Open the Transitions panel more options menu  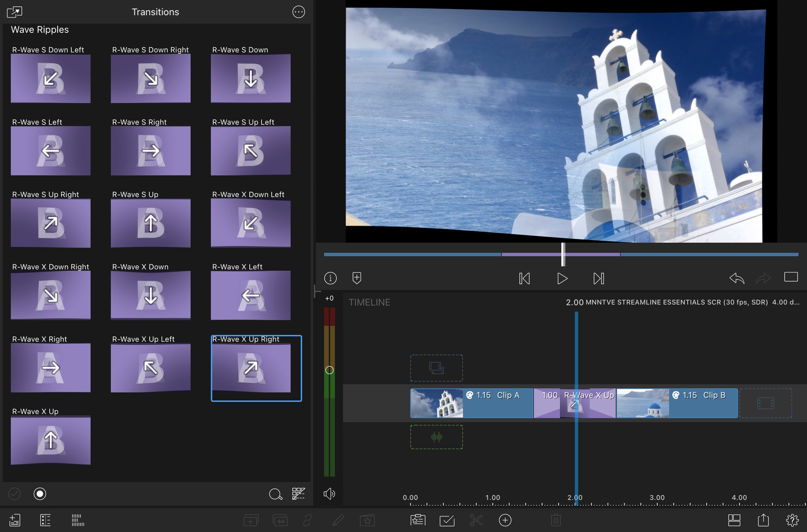[x=299, y=12]
